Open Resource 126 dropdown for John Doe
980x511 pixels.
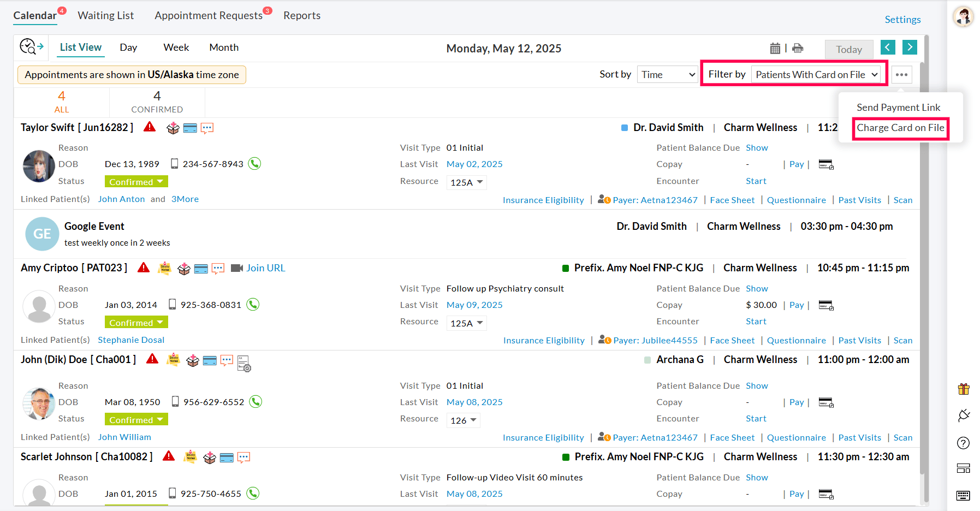[x=464, y=420]
